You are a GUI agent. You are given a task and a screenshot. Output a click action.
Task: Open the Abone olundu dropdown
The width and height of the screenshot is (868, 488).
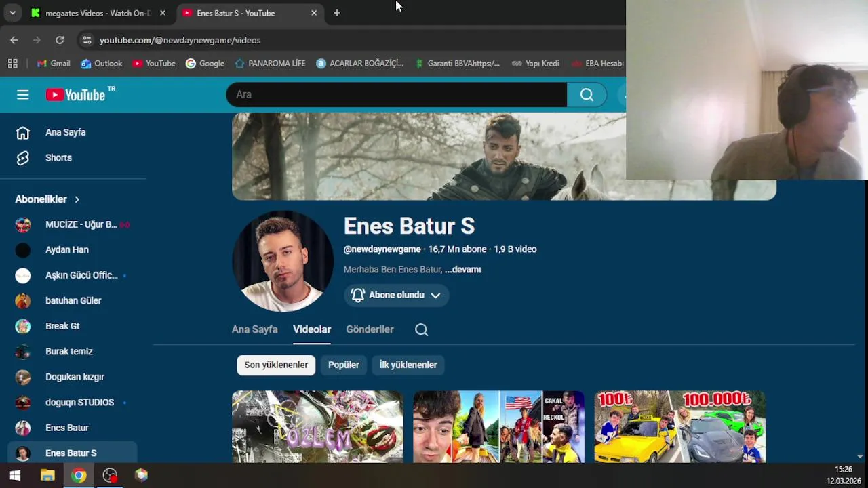397,295
